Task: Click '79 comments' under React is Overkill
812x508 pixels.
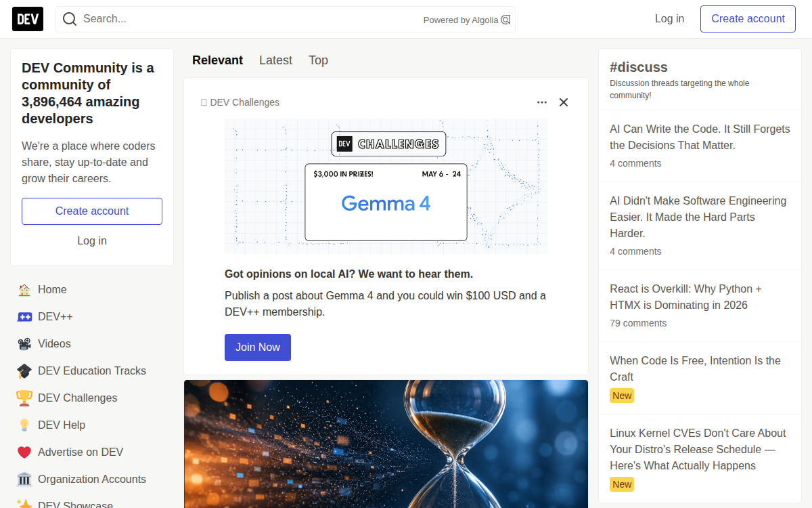Action: tap(638, 324)
